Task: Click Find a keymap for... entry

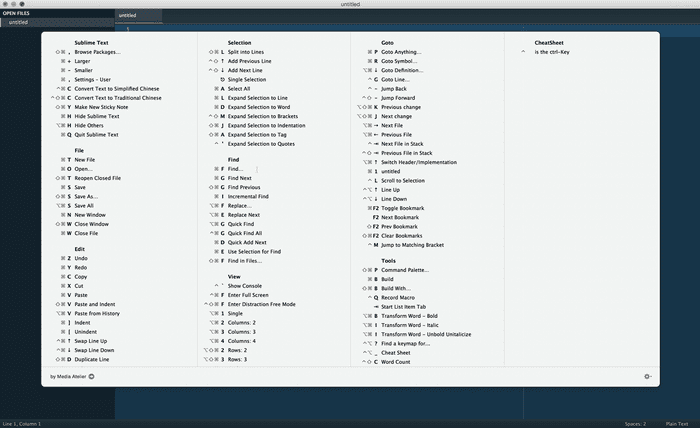Action: 405,344
